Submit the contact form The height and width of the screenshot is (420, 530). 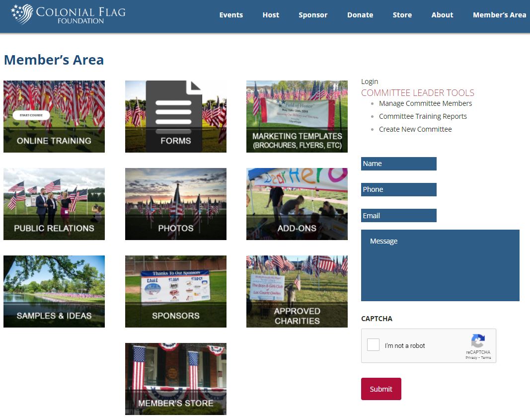(381, 389)
